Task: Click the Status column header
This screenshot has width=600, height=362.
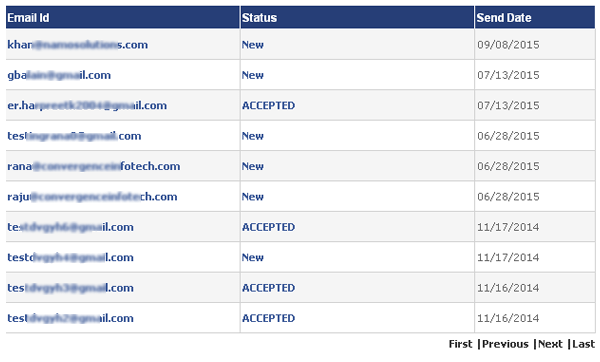Action: point(259,18)
